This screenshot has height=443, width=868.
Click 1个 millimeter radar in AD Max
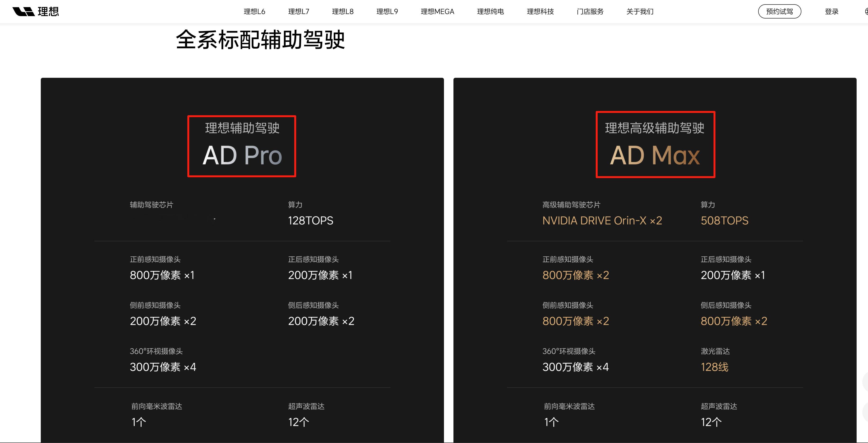551,422
